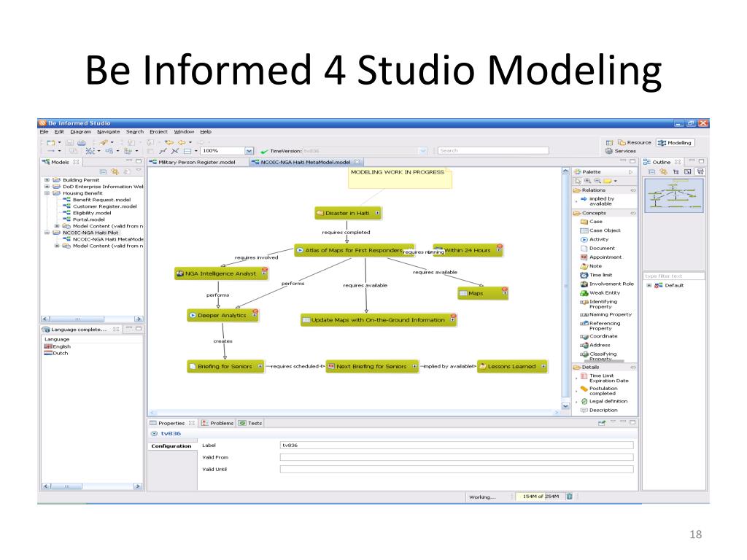Pick Legal definition detail item
The width and height of the screenshot is (747, 560).
point(604,402)
